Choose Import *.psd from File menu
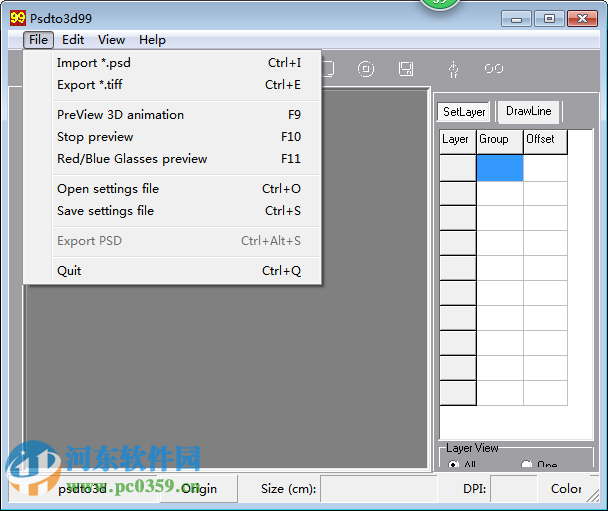Image resolution: width=608 pixels, height=511 pixels. click(x=179, y=63)
